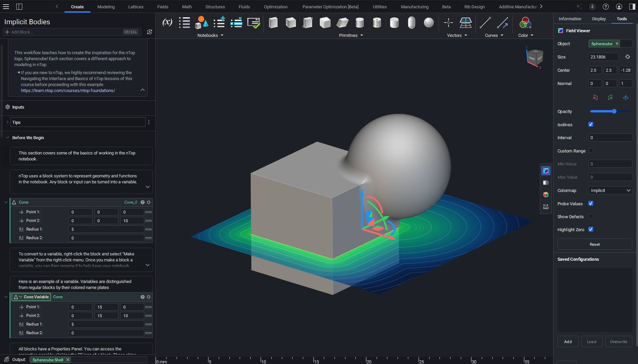Open the Notebooks dropdown
The image size is (638, 364).
click(x=210, y=35)
